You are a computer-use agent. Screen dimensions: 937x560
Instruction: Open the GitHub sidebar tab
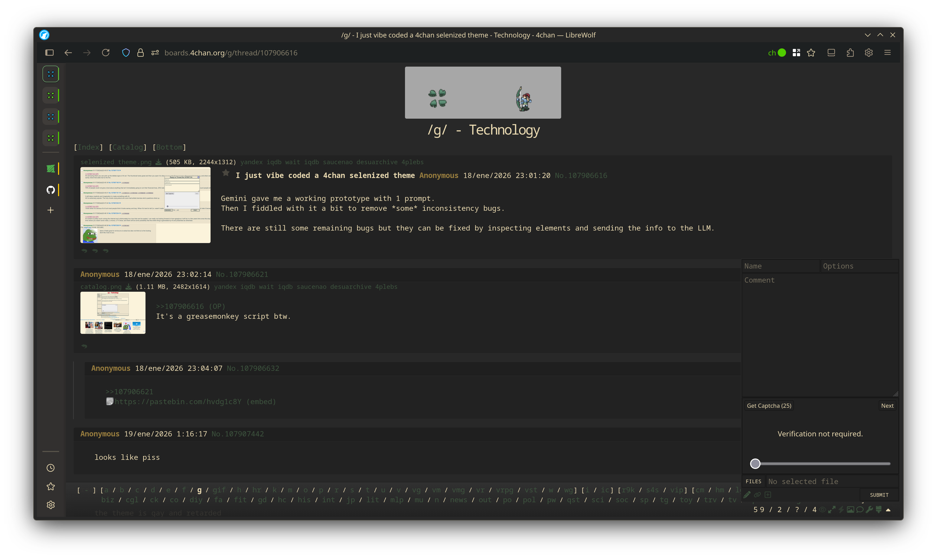(x=50, y=190)
